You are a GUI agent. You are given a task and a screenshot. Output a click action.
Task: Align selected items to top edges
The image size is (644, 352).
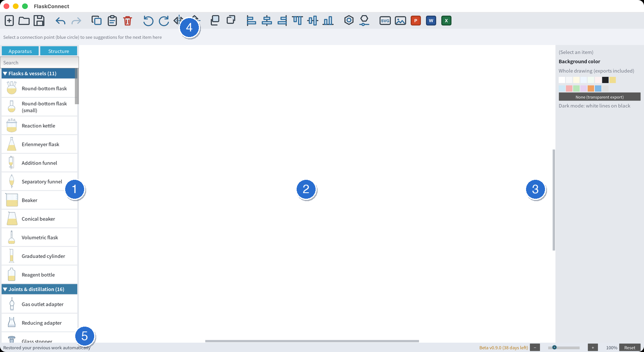click(x=297, y=21)
